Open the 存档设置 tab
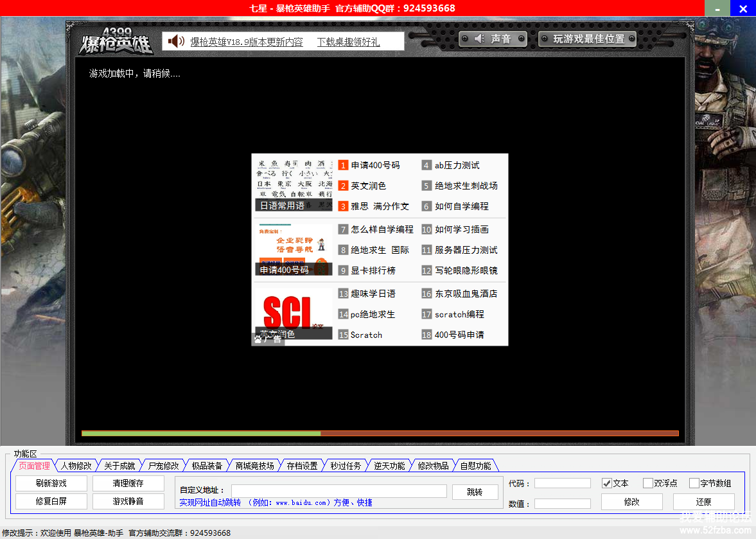 pos(302,466)
